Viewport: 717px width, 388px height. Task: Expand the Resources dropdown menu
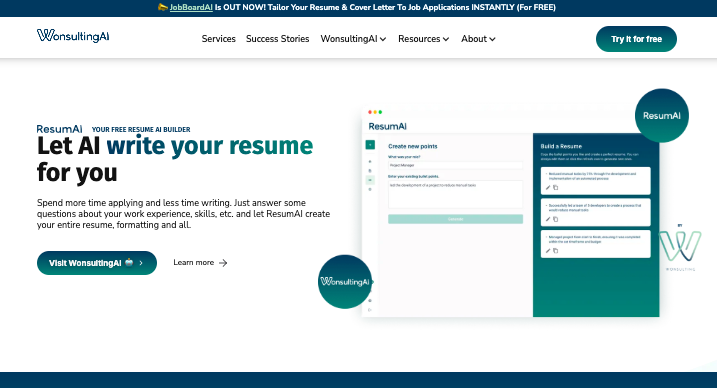(423, 39)
